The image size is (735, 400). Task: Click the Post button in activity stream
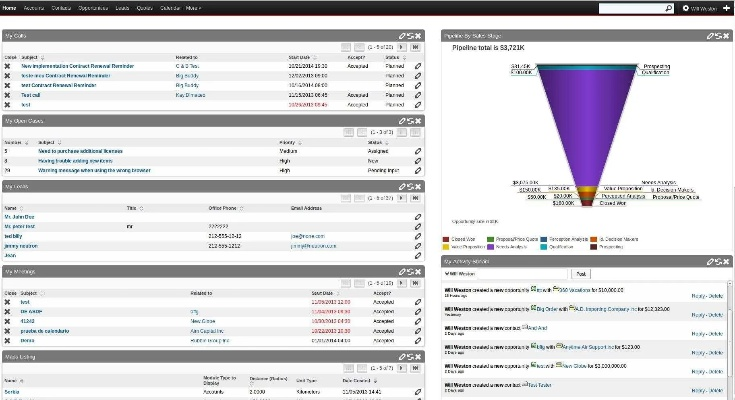point(580,273)
